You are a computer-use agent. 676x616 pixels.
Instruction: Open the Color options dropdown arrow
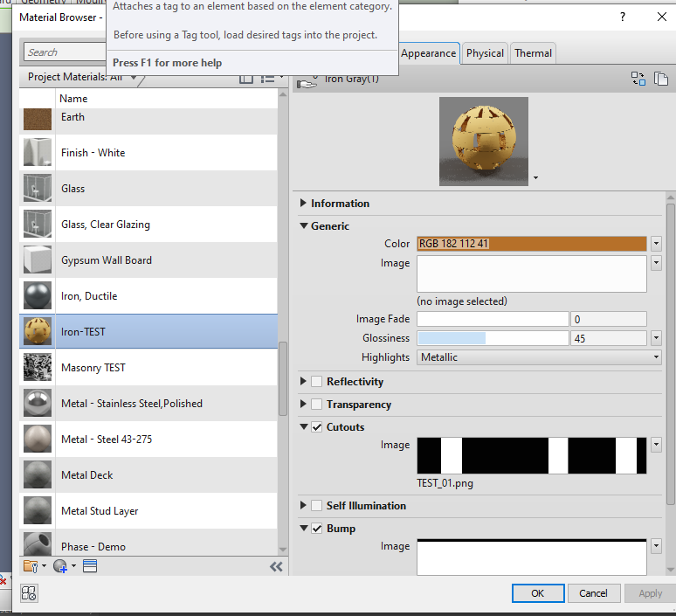pos(656,243)
